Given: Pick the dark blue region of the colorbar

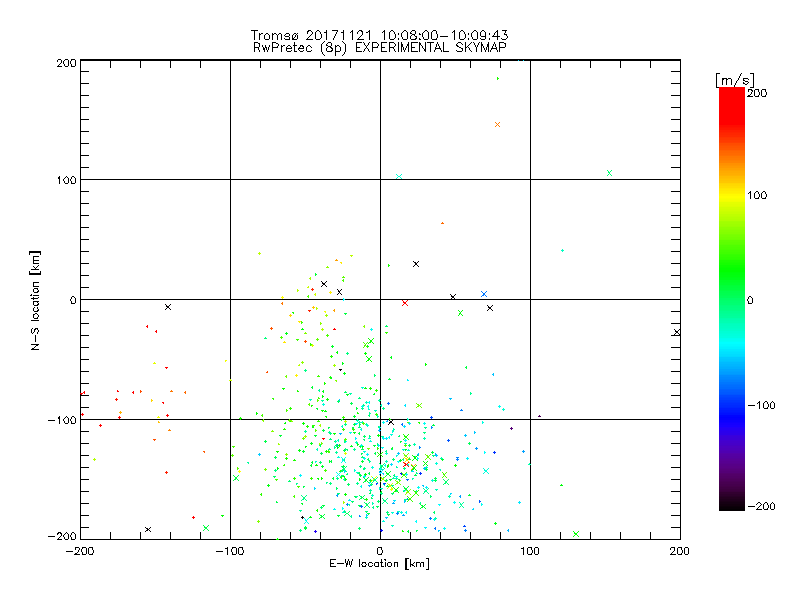Looking at the screenshot, I should pyautogui.click(x=732, y=416).
